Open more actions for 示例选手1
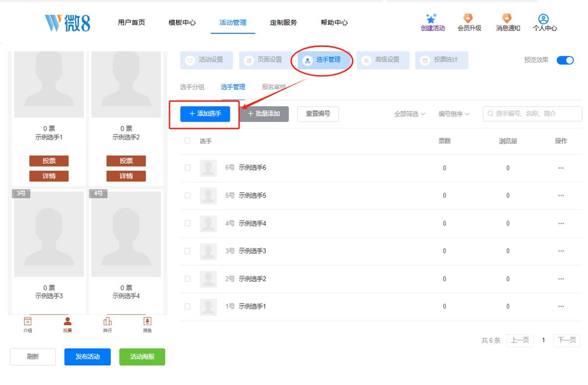The width and height of the screenshot is (588, 385). pos(561,307)
